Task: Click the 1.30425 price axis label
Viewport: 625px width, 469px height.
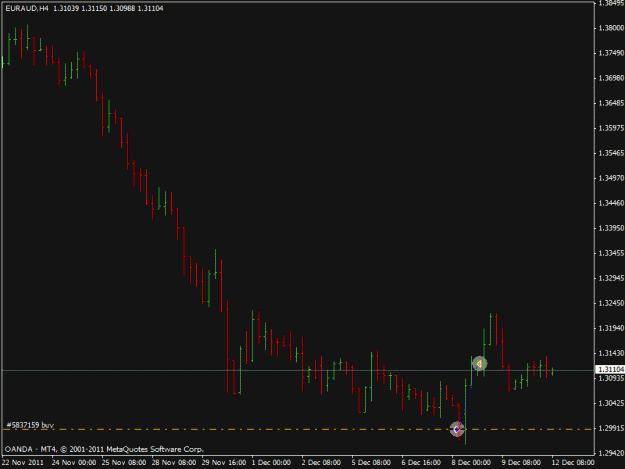Action: click(x=611, y=403)
